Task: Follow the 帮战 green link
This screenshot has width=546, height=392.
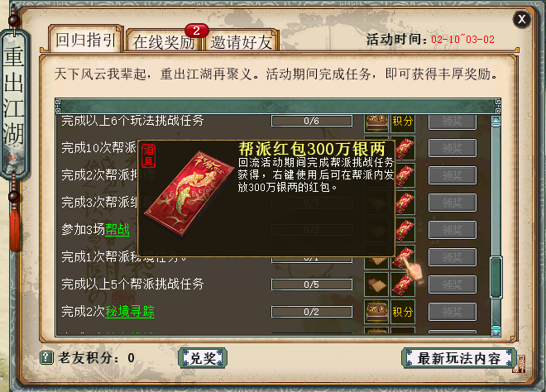Action: click(117, 230)
